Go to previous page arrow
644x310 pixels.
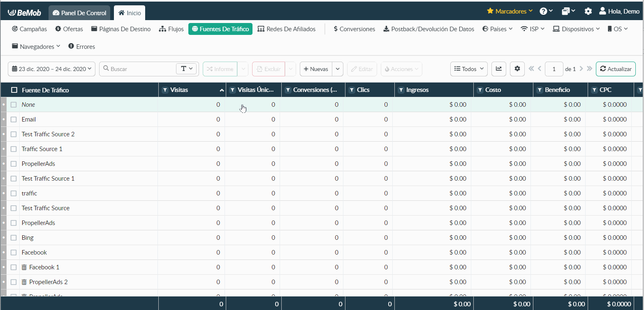click(x=540, y=69)
